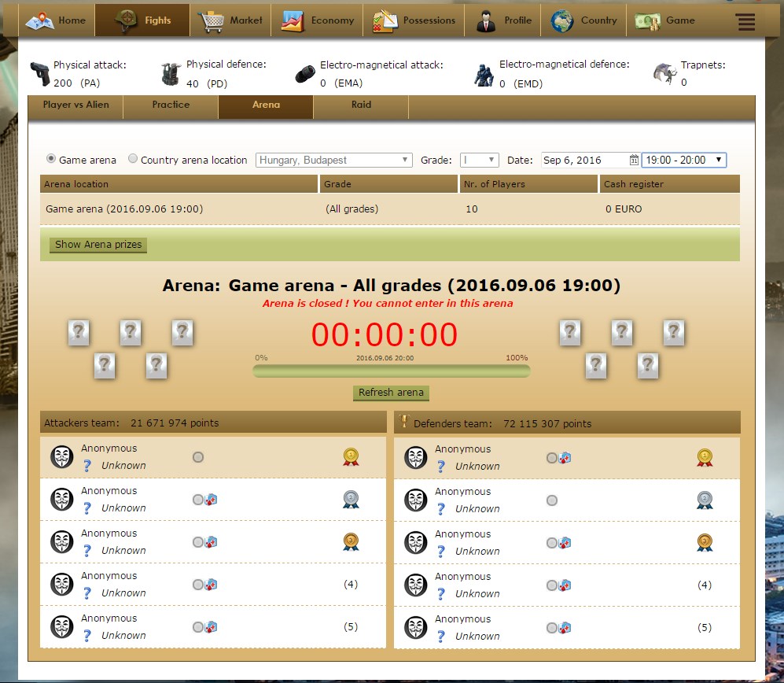Click the Defenders team trophy icon
Image resolution: width=784 pixels, height=683 pixels.
point(405,422)
